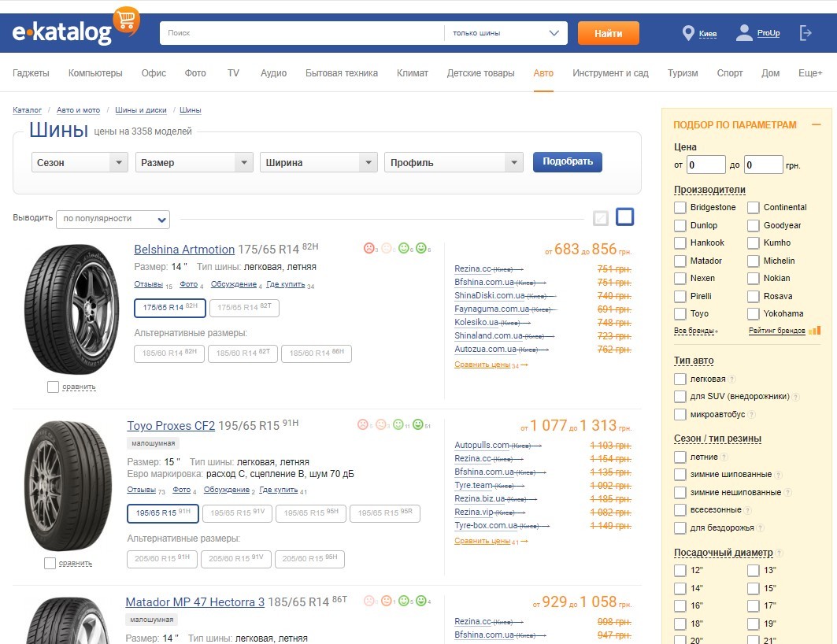Collapse the Подбор по параметрам panel
Image resolution: width=837 pixels, height=644 pixels.
(x=816, y=124)
